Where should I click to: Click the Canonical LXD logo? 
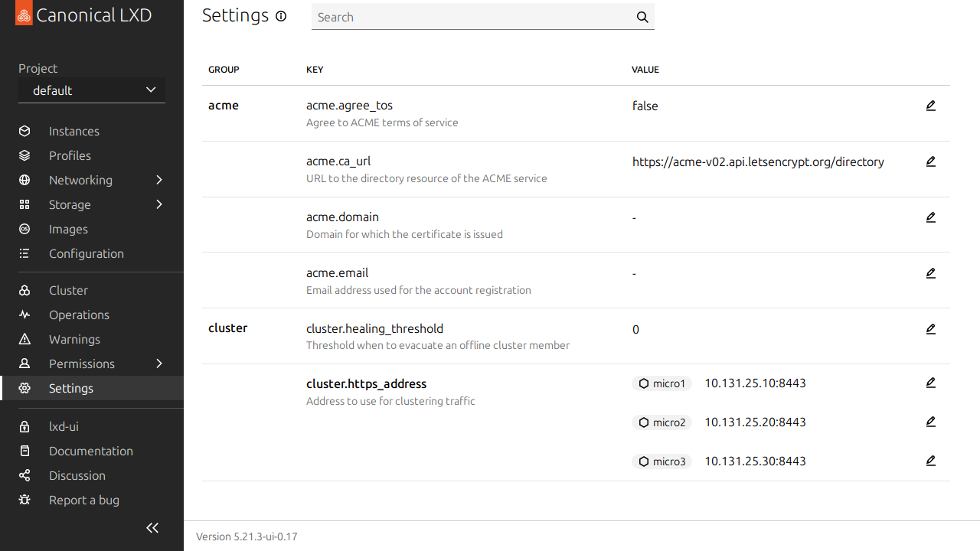tap(24, 15)
